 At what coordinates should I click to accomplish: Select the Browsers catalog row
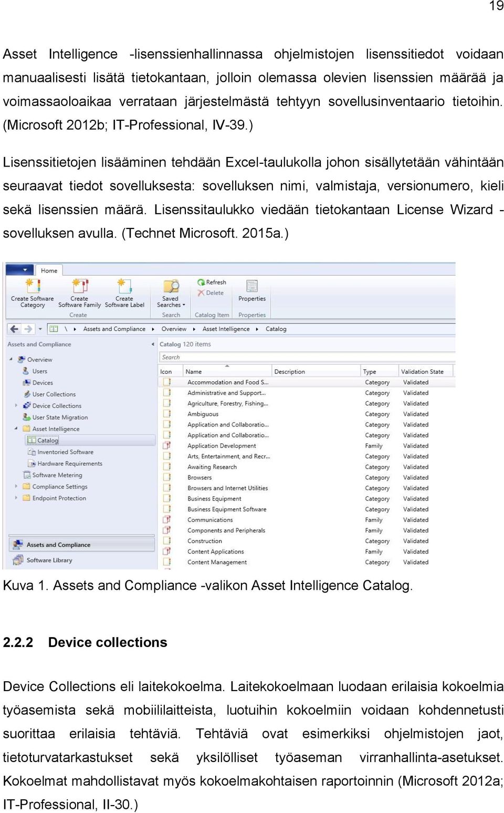pyautogui.click(x=307, y=477)
